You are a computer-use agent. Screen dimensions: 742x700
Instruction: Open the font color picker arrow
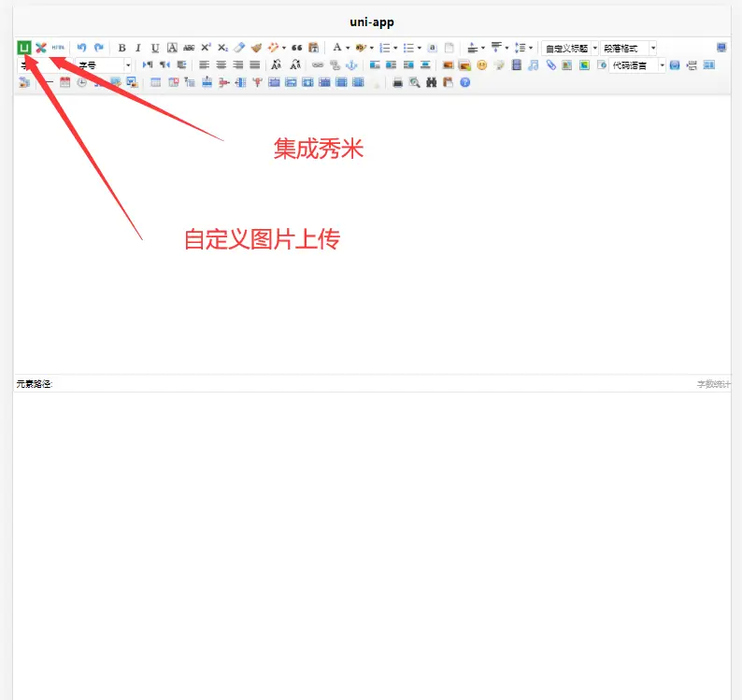point(348,48)
